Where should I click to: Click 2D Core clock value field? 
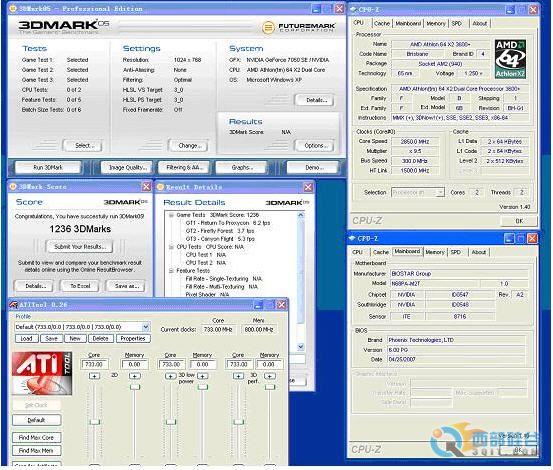(95, 364)
